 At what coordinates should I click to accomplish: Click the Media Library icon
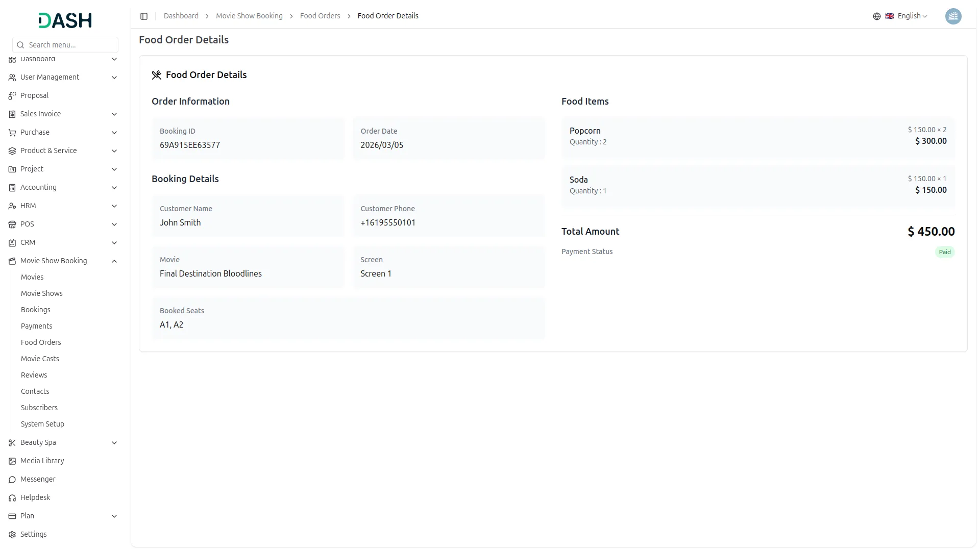tap(12, 461)
